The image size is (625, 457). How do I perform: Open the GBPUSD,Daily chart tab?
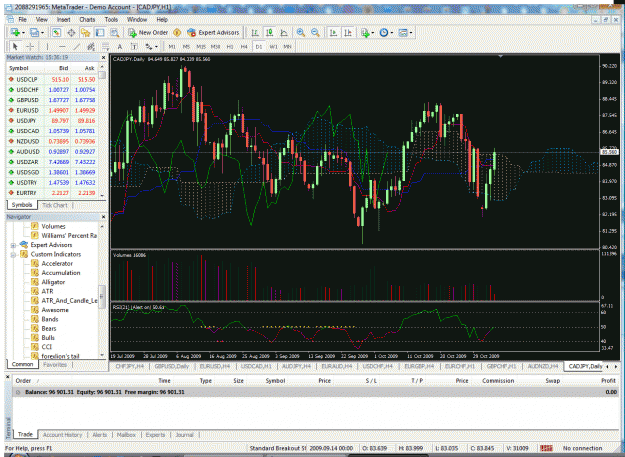171,366
